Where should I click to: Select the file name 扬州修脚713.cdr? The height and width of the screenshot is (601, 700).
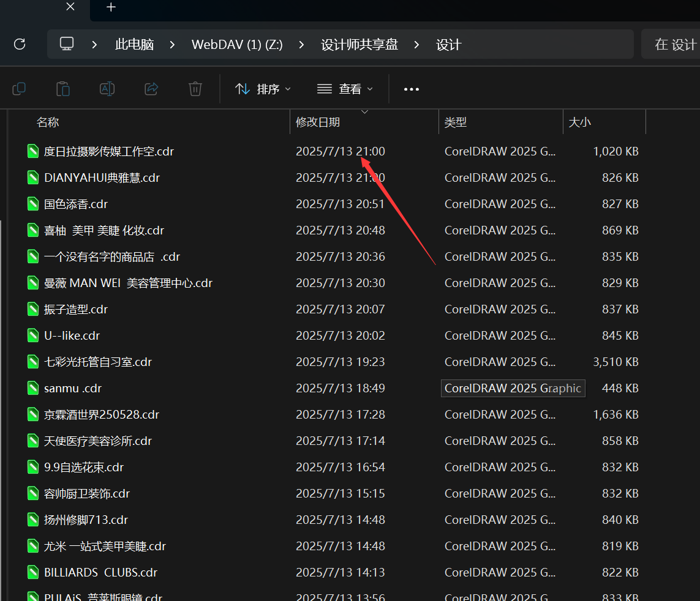click(x=86, y=520)
